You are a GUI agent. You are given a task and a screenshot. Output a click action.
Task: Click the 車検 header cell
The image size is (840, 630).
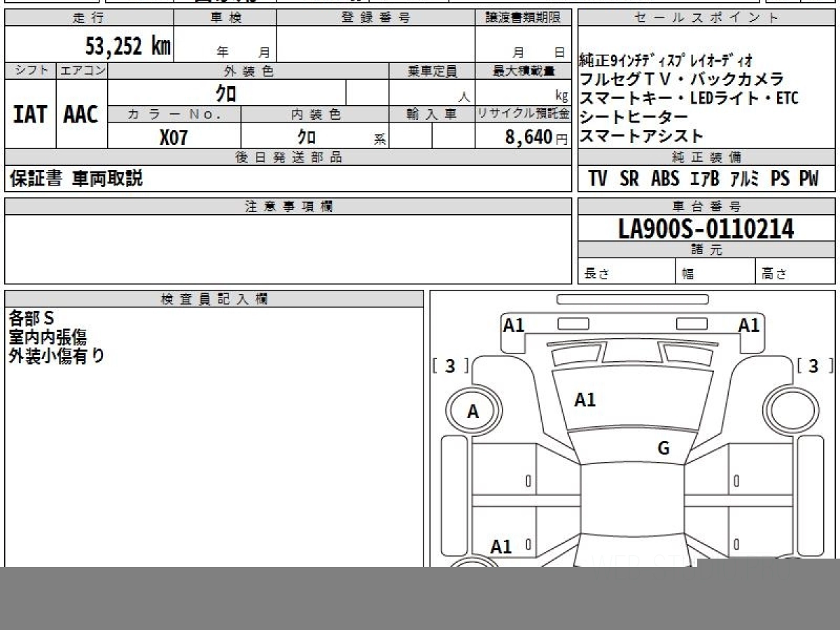[x=225, y=18]
